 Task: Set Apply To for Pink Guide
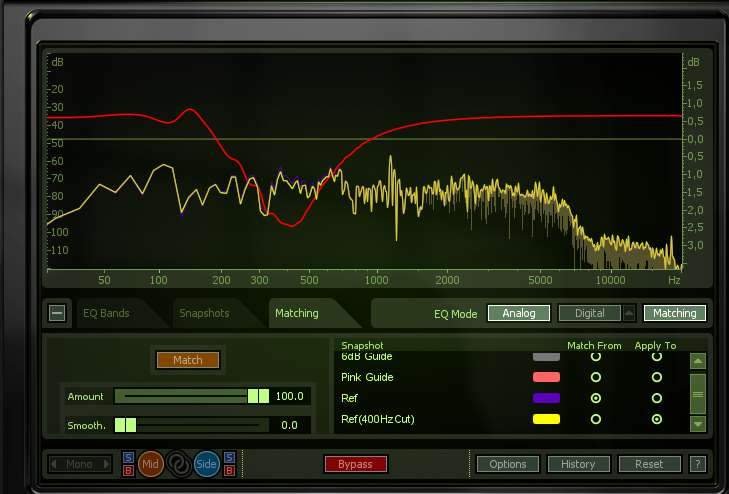(x=656, y=377)
